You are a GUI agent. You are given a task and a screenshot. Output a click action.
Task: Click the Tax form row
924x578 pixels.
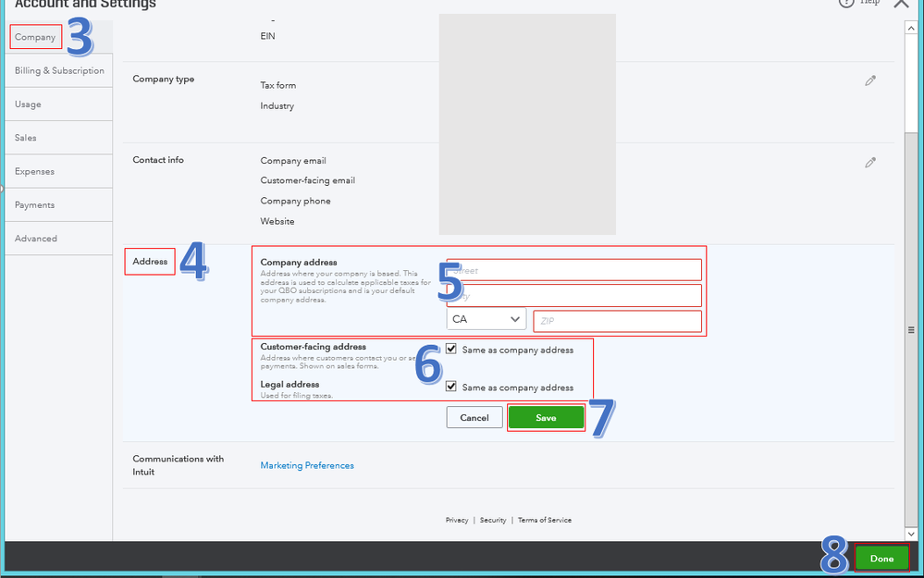point(278,85)
